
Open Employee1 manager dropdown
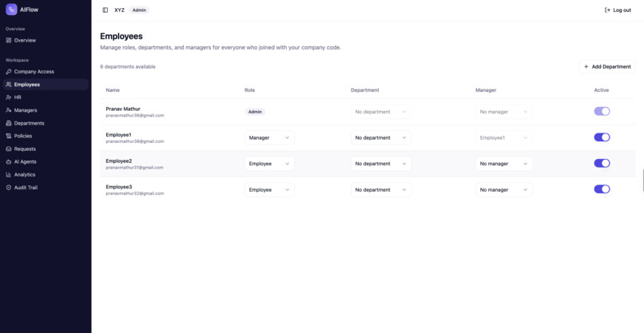coord(504,137)
